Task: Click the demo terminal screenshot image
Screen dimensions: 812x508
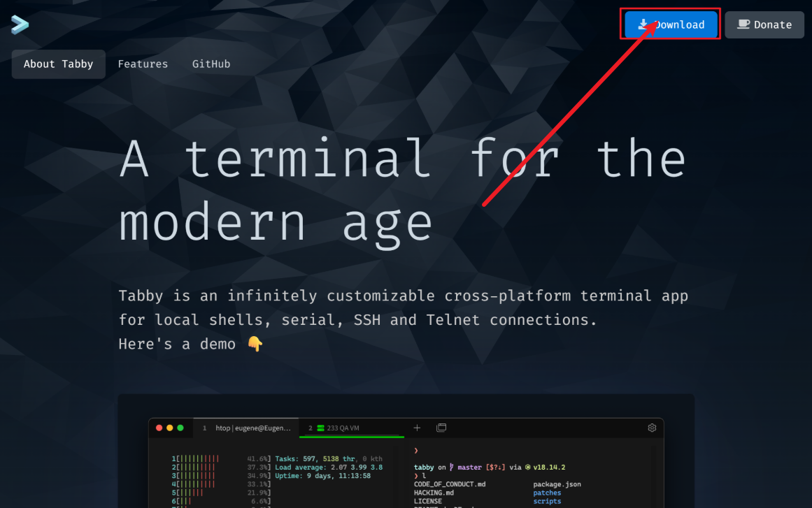Action: [x=406, y=463]
